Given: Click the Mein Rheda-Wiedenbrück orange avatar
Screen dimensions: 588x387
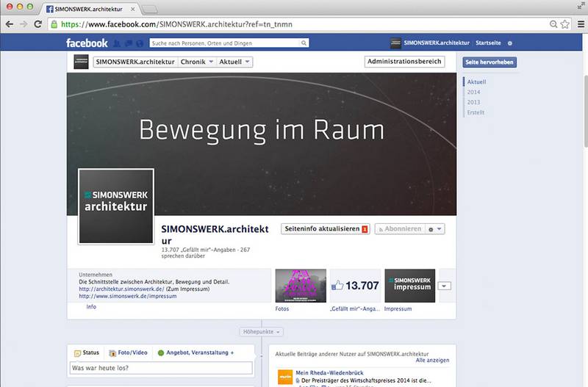Looking at the screenshot, I should (285, 377).
